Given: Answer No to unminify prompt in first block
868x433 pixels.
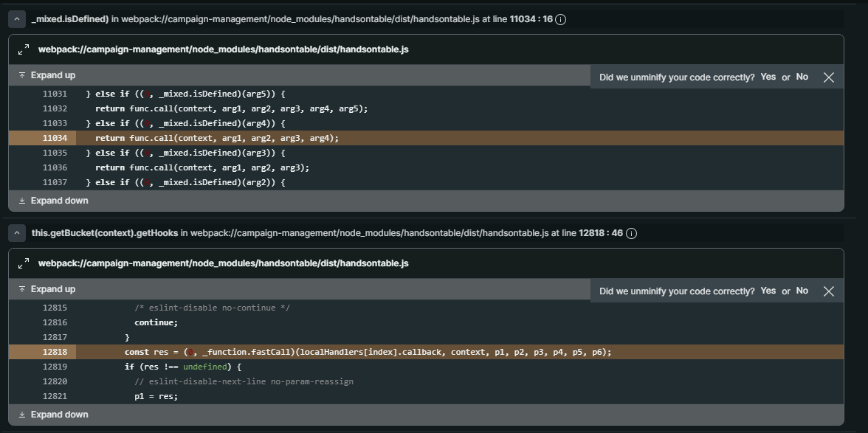Looking at the screenshot, I should tap(802, 77).
